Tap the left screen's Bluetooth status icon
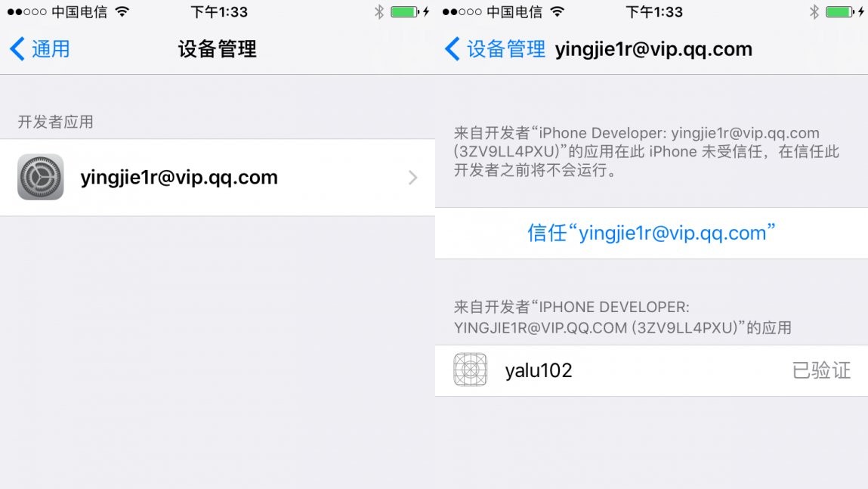This screenshot has height=489, width=868. click(378, 11)
